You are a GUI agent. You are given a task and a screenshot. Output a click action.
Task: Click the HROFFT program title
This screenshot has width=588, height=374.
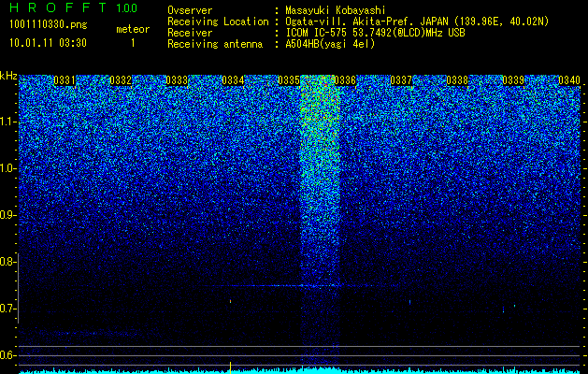[58, 7]
